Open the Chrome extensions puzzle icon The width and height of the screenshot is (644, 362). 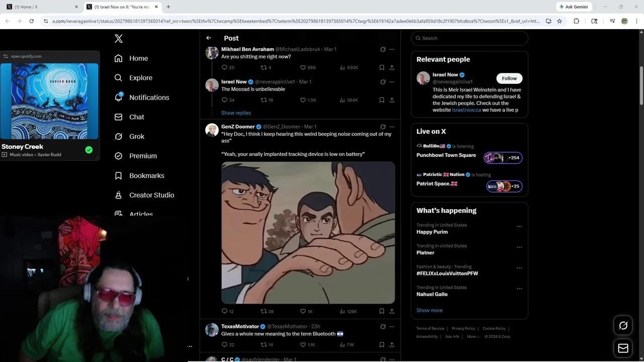click(577, 21)
